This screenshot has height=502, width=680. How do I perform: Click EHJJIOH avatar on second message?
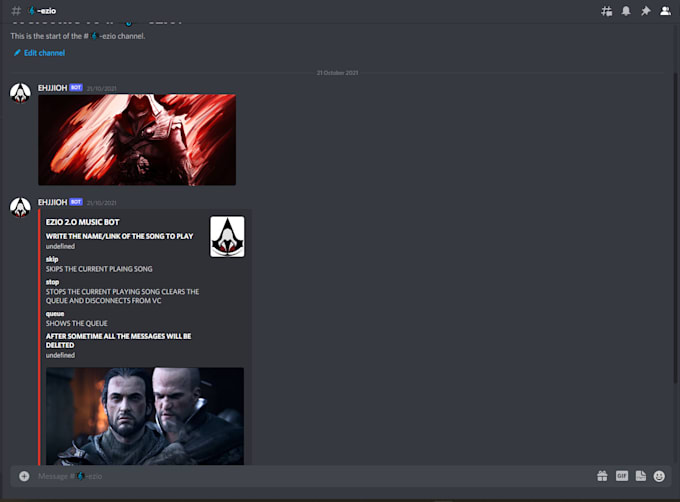click(20, 207)
